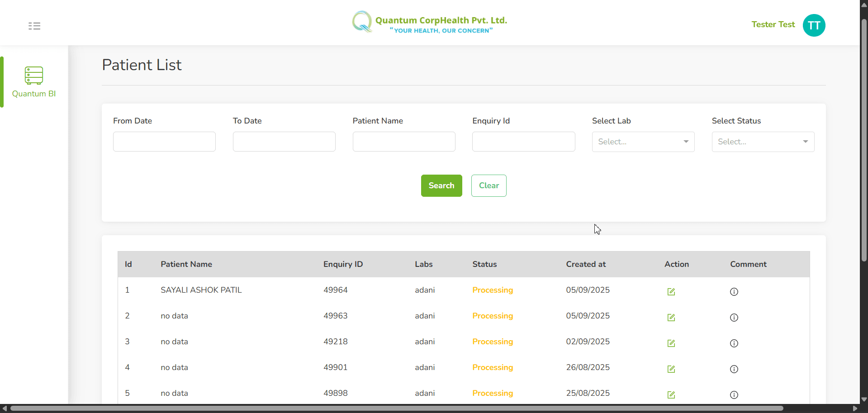The height and width of the screenshot is (413, 868).
Task: Edit the record for SAYALI ASHOK PATIL
Action: coord(671,292)
